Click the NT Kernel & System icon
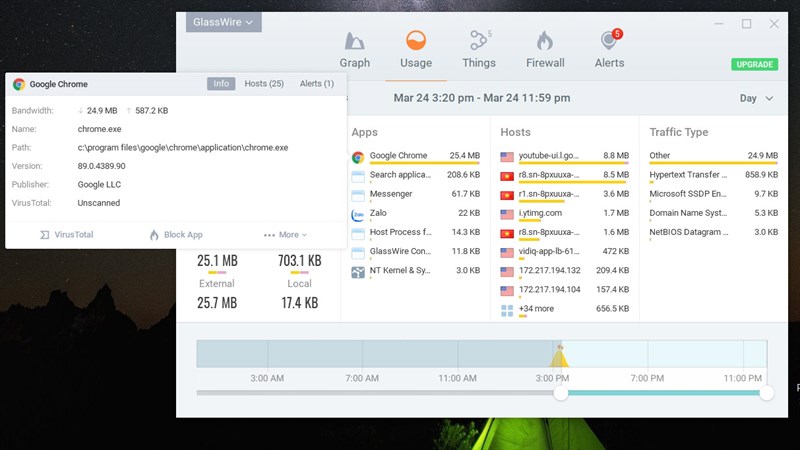The height and width of the screenshot is (450, 800). 358,272
